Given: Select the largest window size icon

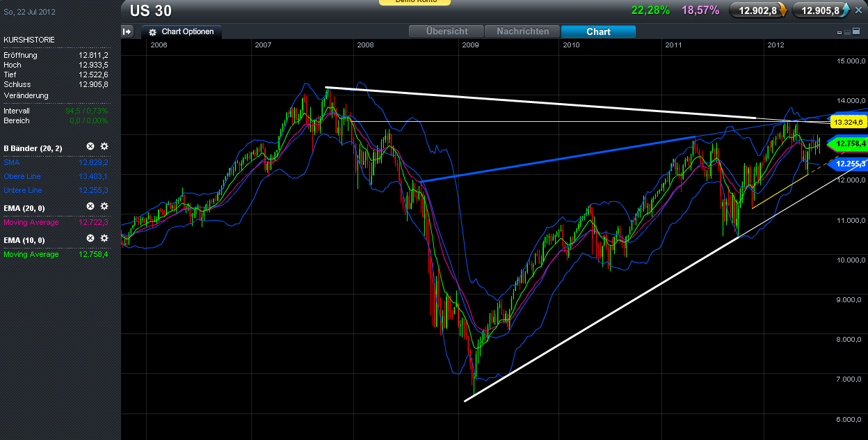Looking at the screenshot, I should 856,32.
